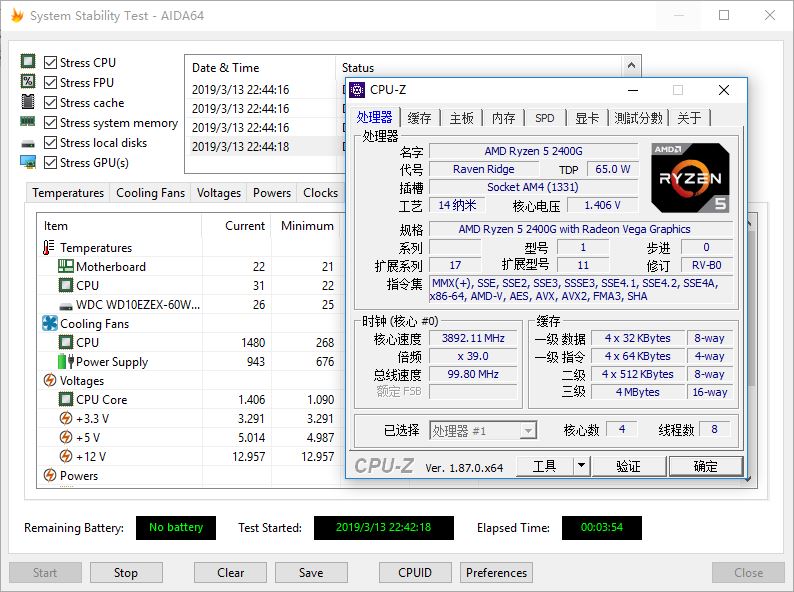Click the Cooling Fans blue fan icon
Image resolution: width=794 pixels, height=592 pixels.
[50, 324]
